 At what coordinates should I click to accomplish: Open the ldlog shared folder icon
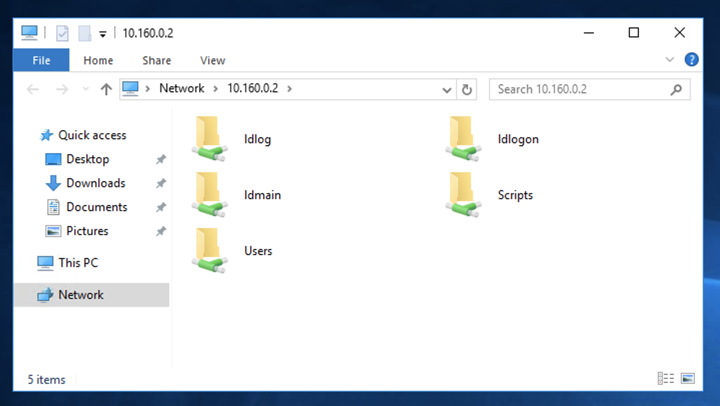pos(208,139)
